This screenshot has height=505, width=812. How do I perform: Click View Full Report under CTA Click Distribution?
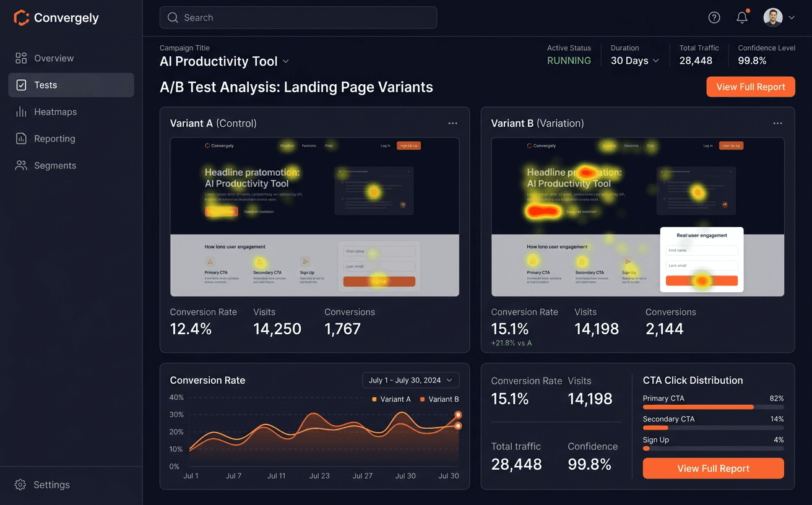click(714, 468)
